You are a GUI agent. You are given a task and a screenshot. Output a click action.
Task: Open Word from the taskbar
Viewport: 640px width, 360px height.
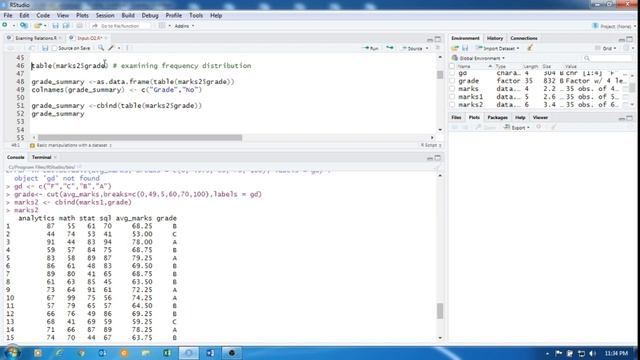(x=210, y=353)
